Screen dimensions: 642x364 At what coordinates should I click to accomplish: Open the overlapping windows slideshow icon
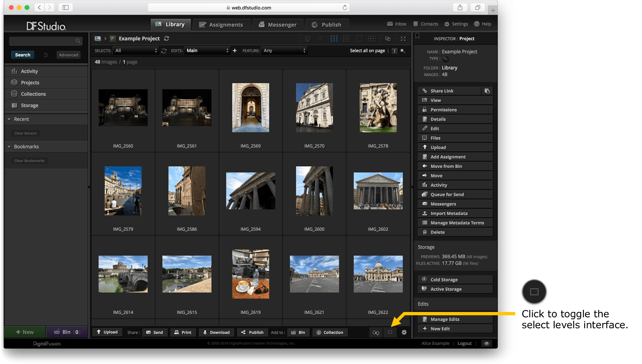coord(388,39)
